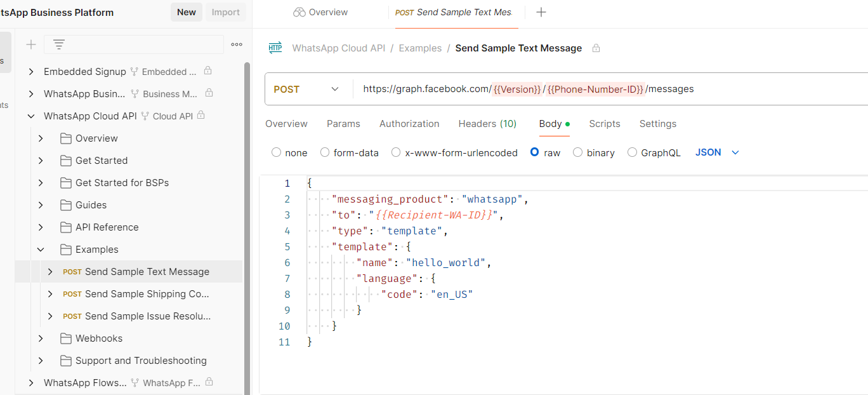Image resolution: width=868 pixels, height=395 pixels.
Task: Open the JSON format dropdown
Action: pyautogui.click(x=718, y=152)
